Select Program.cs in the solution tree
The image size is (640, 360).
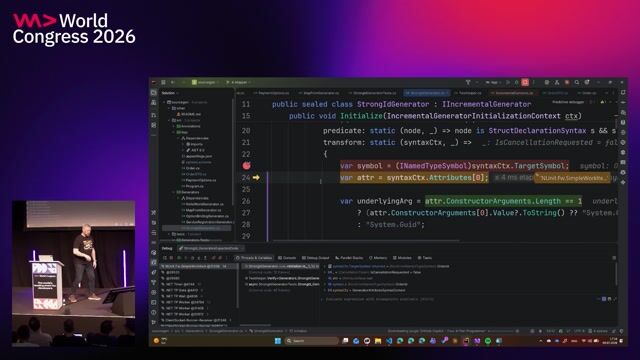pyautogui.click(x=194, y=186)
